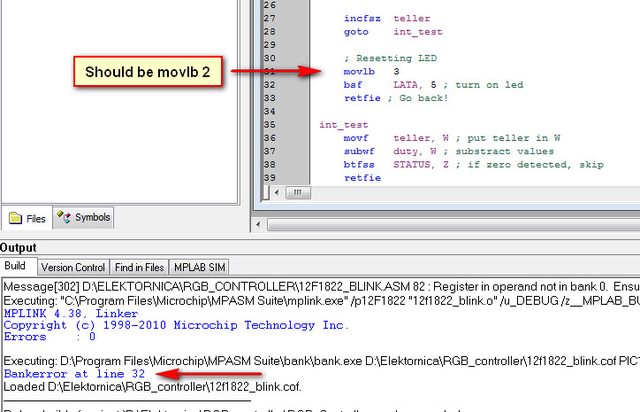
Task: Open the Files tab folder icon
Action: tap(15, 218)
